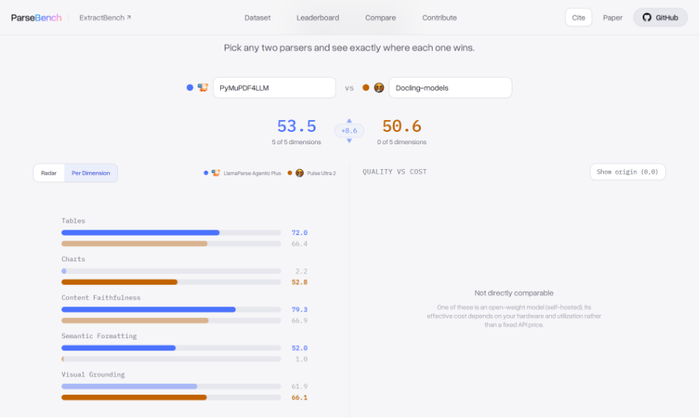Click the 50.6 overall score
The width and height of the screenshot is (700, 418).
tap(401, 126)
